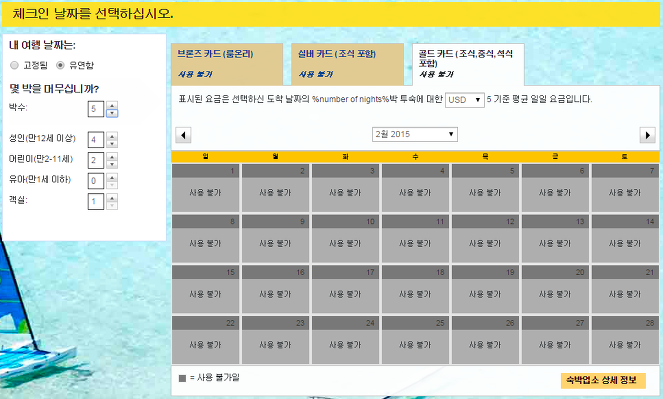
Task: Select calendar day 16 cell
Action: coord(275,290)
